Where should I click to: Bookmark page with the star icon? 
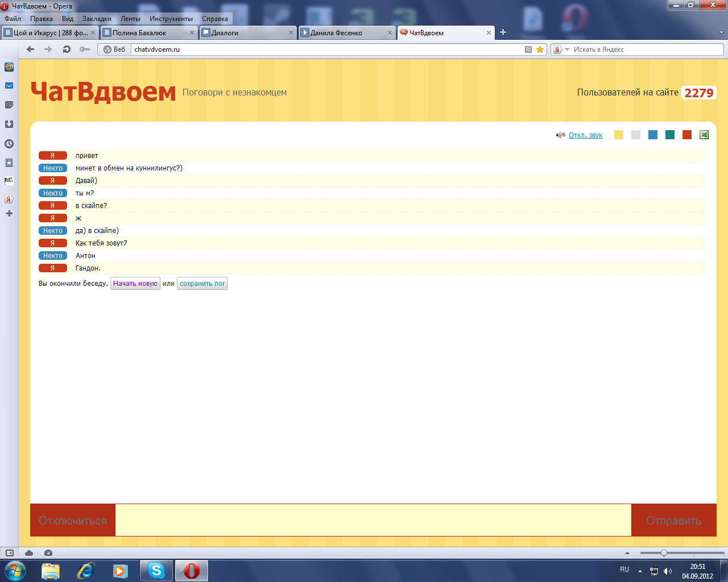pos(540,49)
